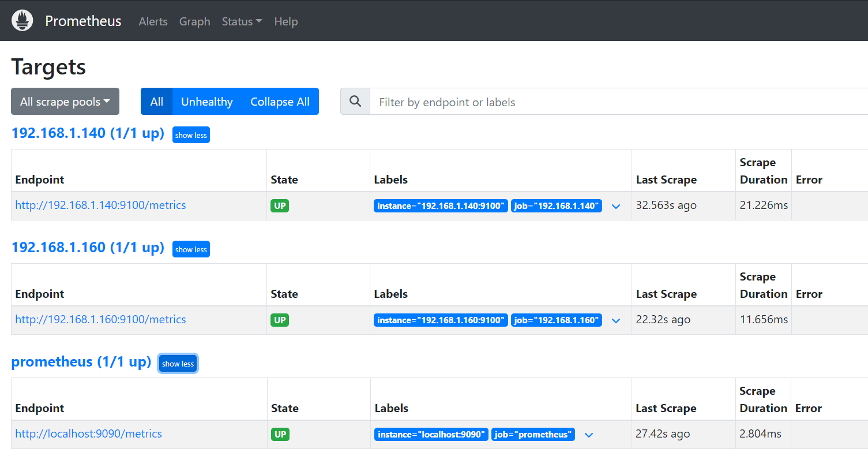Click the UP state badge for localhost:9090
This screenshot has width=868, height=471.
point(280,435)
